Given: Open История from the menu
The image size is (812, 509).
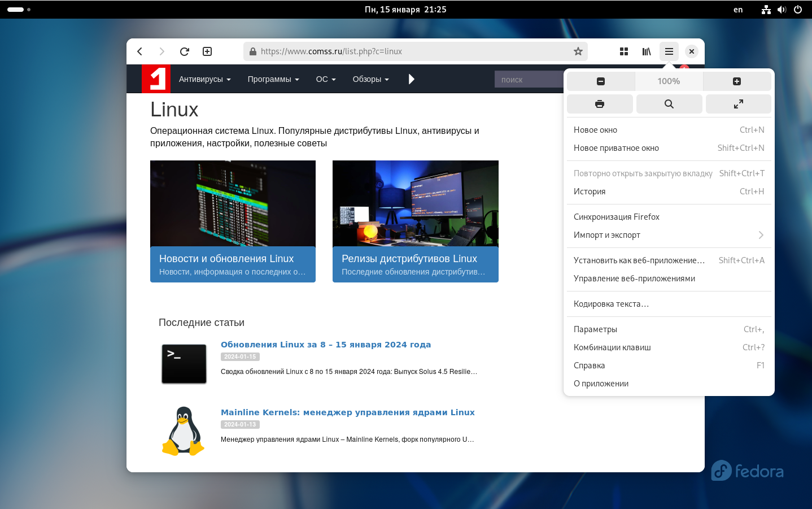Looking at the screenshot, I should pos(669,192).
